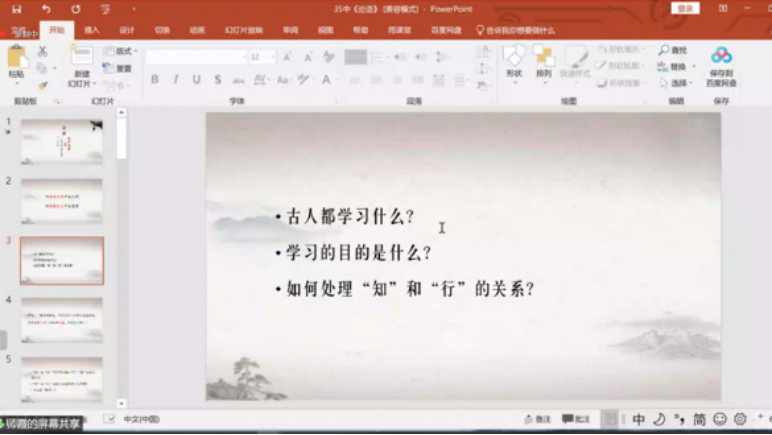Toggle Bold formatting (B)
Image resolution: width=772 pixels, height=435 pixels.
tap(155, 80)
